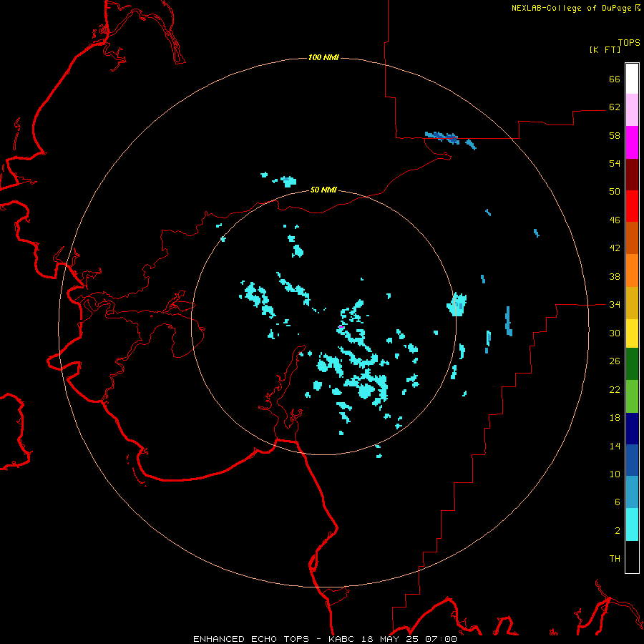Pick the dark green legend swatch
The image size is (644, 644).
click(x=632, y=364)
